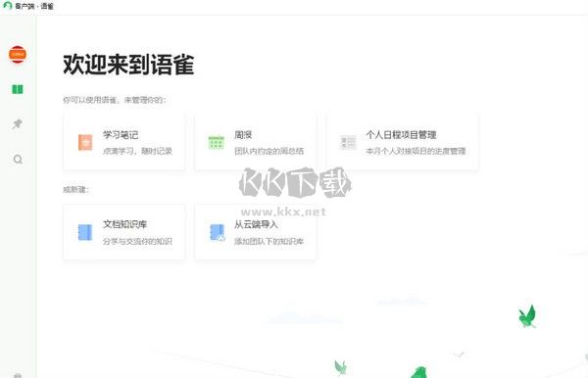588x378 pixels.
Task: Click the blue 文档知识库 notebook icon
Action: (x=84, y=232)
